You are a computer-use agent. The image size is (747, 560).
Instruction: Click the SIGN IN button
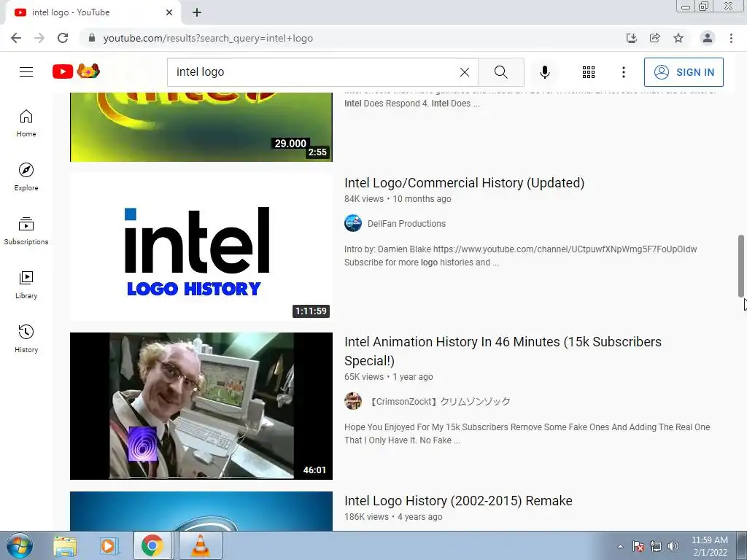pos(683,72)
